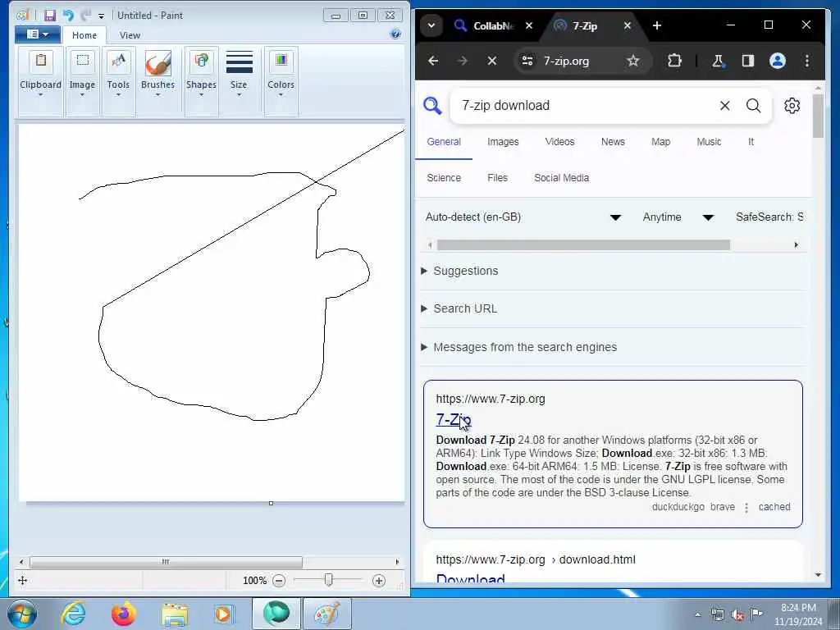Switch to the CollabNe browser tab
Image resolution: width=840 pixels, height=630 pixels.
(493, 25)
